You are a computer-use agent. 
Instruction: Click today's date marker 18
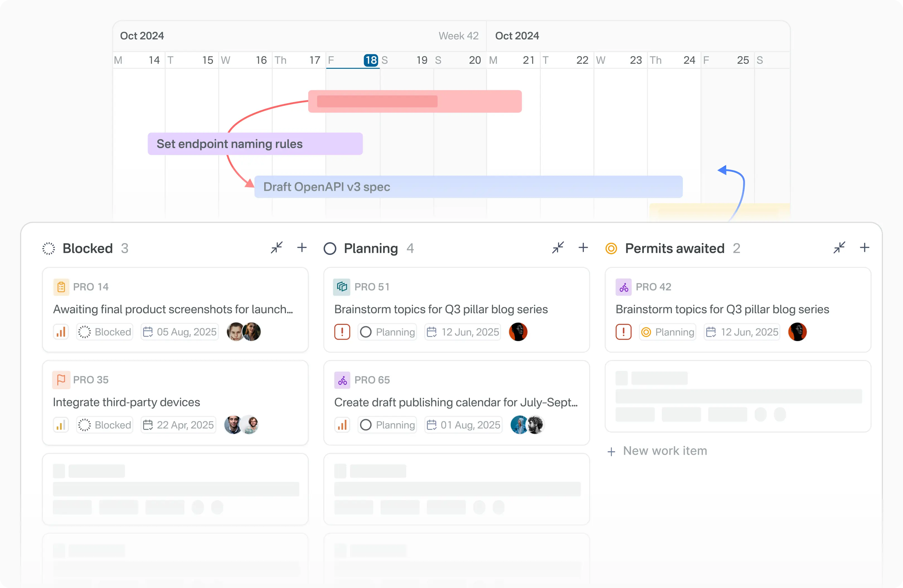click(371, 60)
